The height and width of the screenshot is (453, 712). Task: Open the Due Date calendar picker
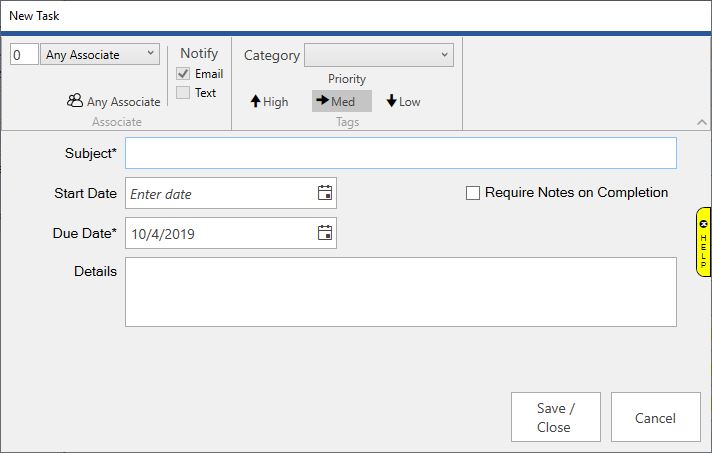(x=324, y=233)
